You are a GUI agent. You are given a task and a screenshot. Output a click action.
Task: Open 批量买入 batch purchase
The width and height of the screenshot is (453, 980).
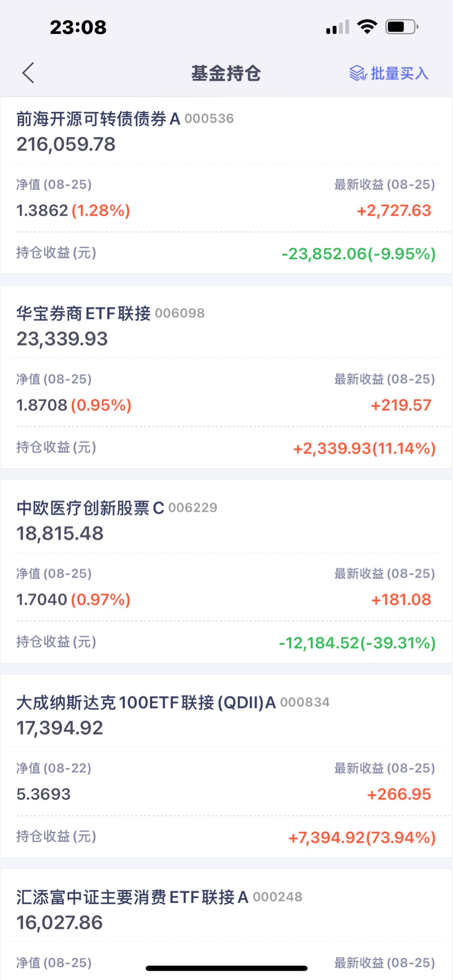point(389,73)
